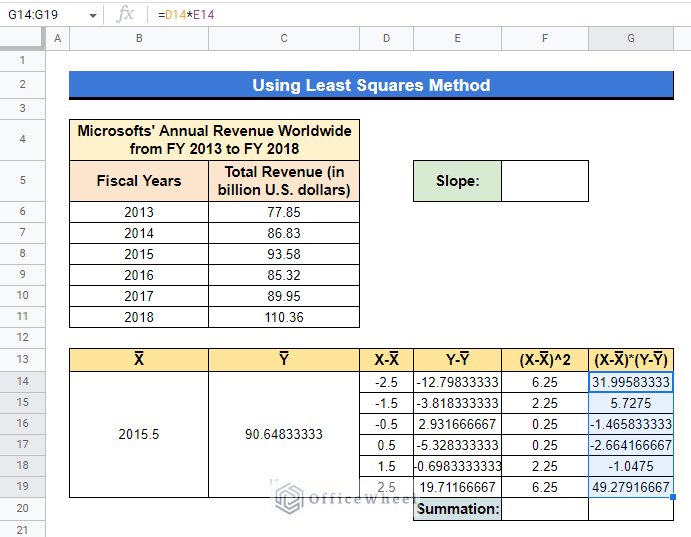Select the cell with -0.6983333333
The width and height of the screenshot is (691, 537).
point(457,466)
